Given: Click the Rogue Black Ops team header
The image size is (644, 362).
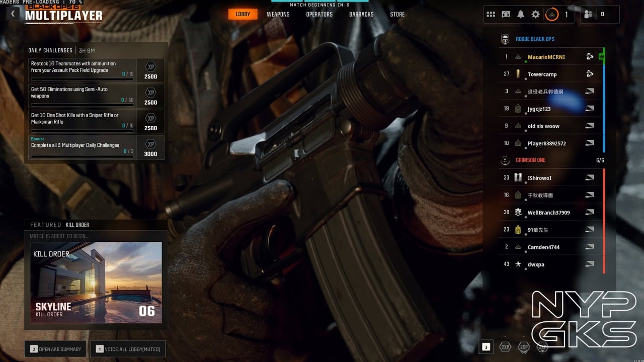Looking at the screenshot, I should point(535,39).
